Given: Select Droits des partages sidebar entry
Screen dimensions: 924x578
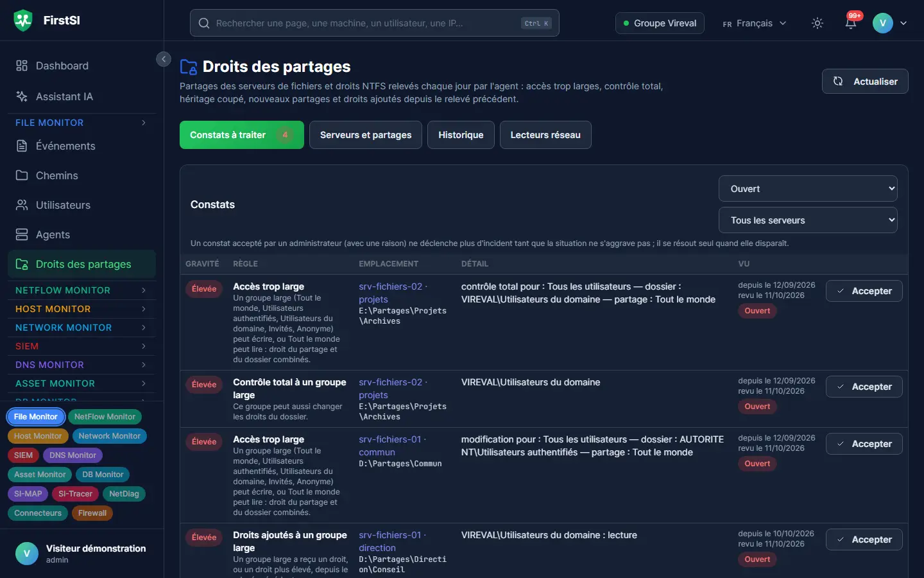Looking at the screenshot, I should click(82, 264).
